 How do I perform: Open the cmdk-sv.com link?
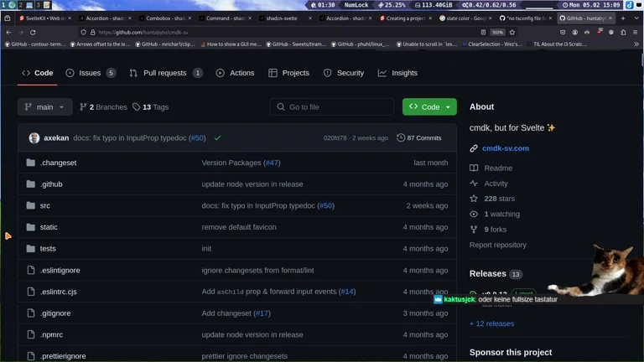point(506,148)
